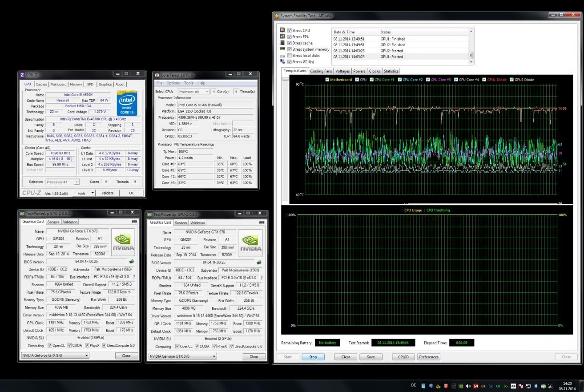Open AIDA64 Preferences button
This screenshot has width=584, height=392.
pyautogui.click(x=429, y=357)
